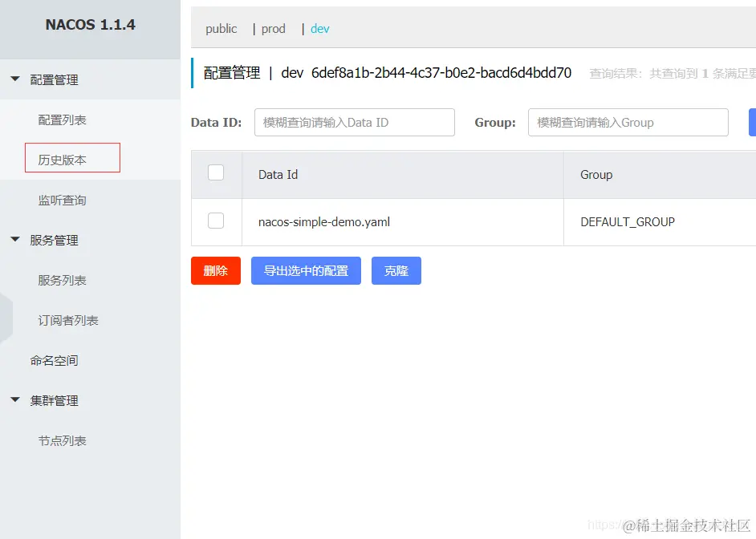Click the DEFAULT_GROUP cell
Screen dimensions: 756x539
[x=628, y=222]
